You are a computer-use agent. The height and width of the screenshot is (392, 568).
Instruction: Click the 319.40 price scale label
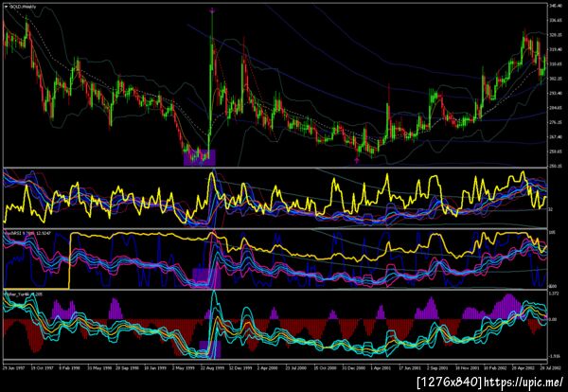click(558, 49)
